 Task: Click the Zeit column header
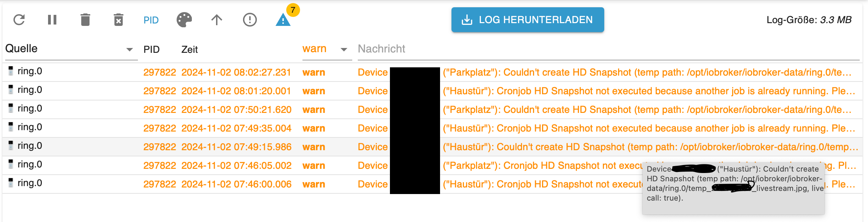189,50
